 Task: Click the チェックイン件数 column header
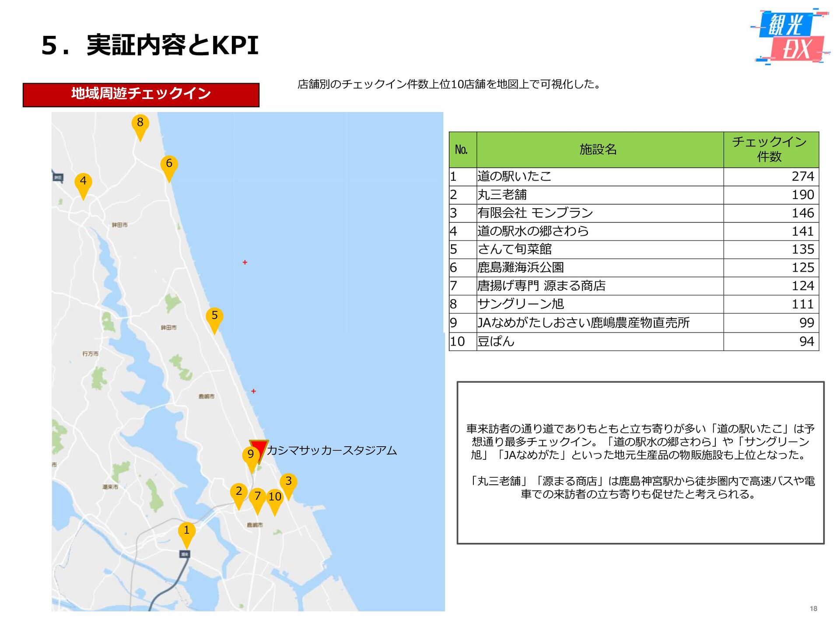pyautogui.click(x=770, y=150)
